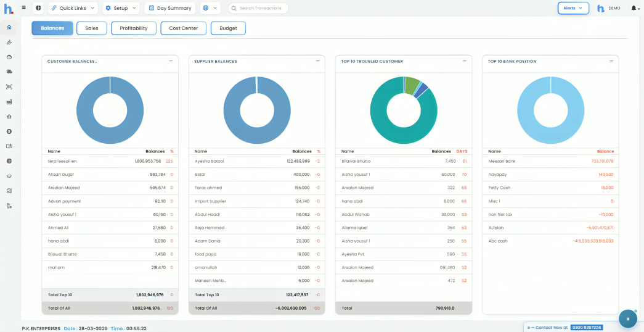Select the ALfalah bank row

pyautogui.click(x=551, y=228)
